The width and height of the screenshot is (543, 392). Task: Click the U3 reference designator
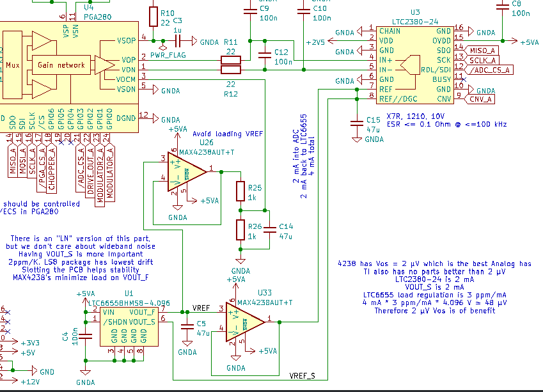point(415,12)
